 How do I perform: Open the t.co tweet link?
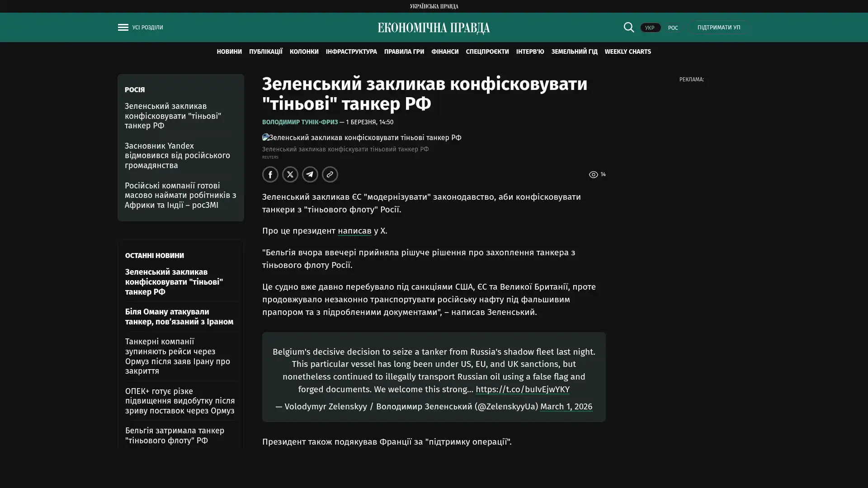[522, 389]
